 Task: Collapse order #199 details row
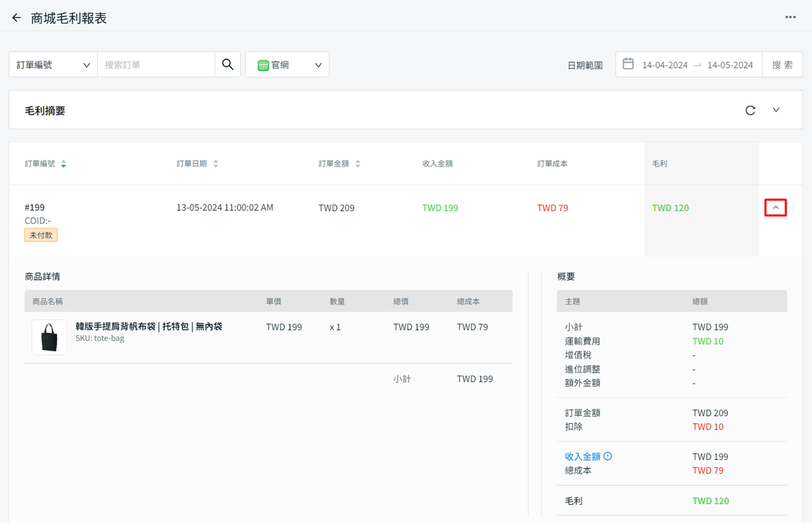point(776,207)
